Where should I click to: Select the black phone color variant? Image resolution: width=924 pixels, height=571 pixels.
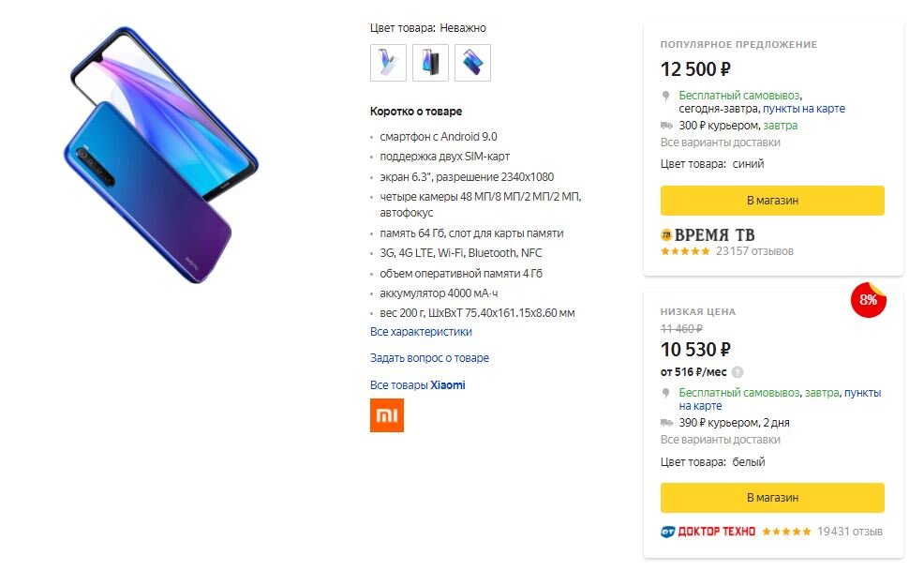click(x=429, y=62)
